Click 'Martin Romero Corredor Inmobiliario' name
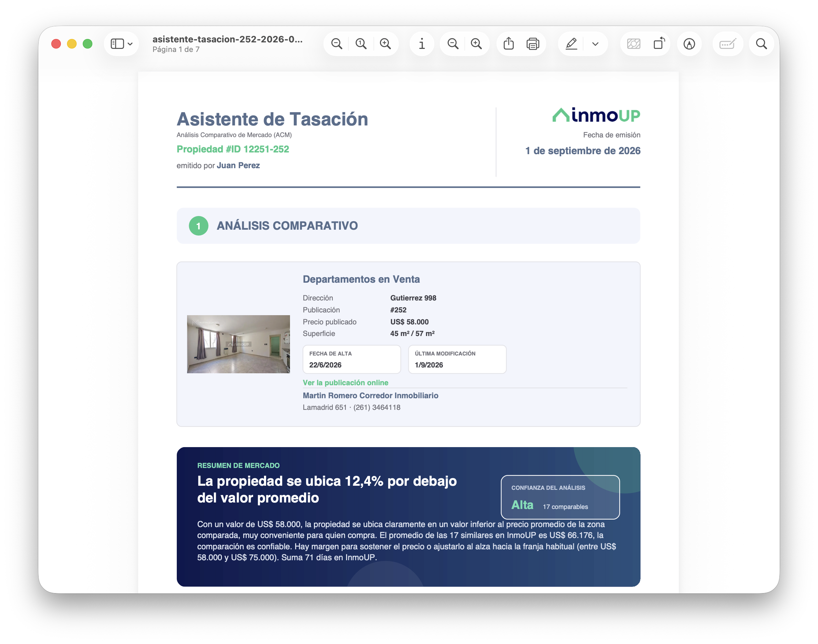Image resolution: width=818 pixels, height=644 pixels. (370, 395)
